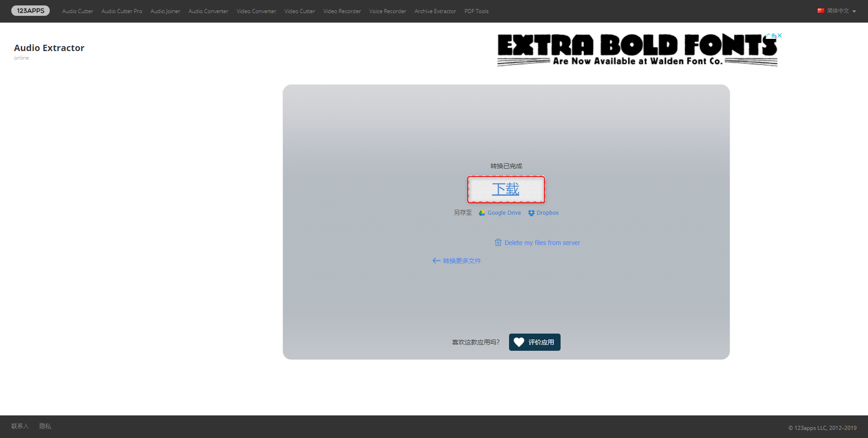Viewport: 868px width, 438px height.
Task: Expand the language dropdown arrow
Action: tap(854, 11)
